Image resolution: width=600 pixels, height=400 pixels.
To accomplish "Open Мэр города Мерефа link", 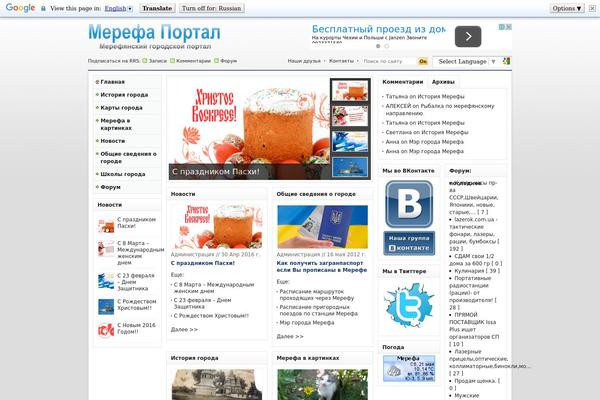I will pyautogui.click(x=307, y=323).
